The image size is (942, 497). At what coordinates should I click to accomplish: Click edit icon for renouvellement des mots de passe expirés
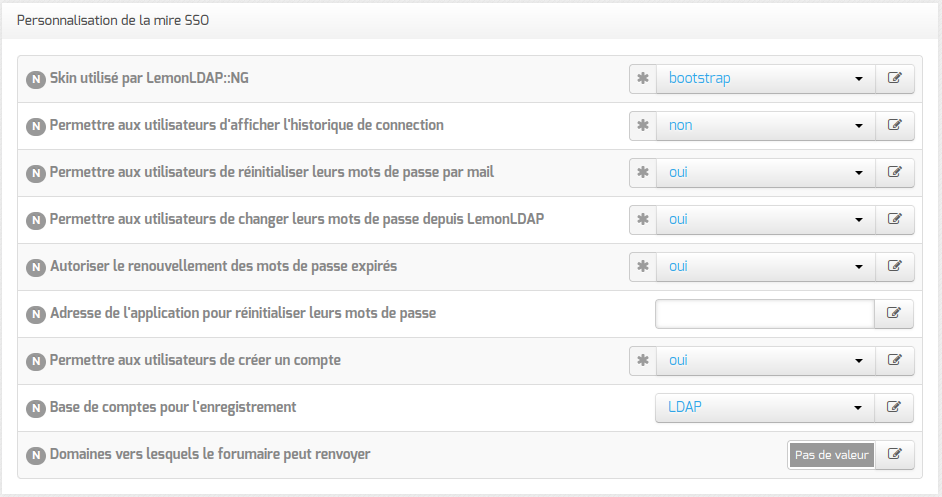895,266
